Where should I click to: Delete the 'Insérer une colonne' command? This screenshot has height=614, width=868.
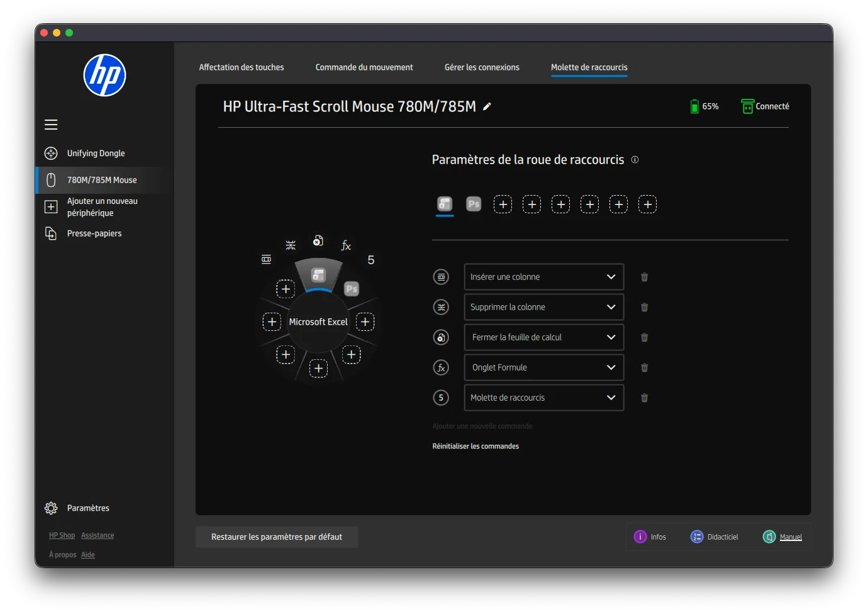(x=644, y=277)
